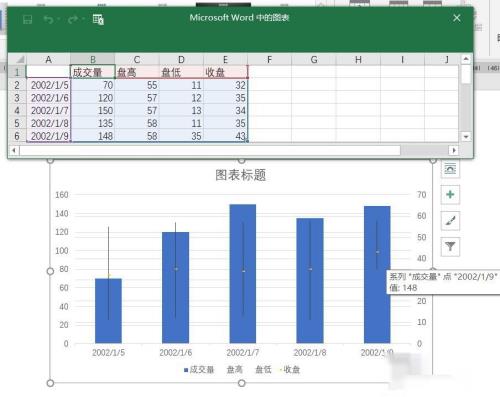500x397 pixels.
Task: Select the 2002/1/8 volume bar
Action: coord(310,280)
